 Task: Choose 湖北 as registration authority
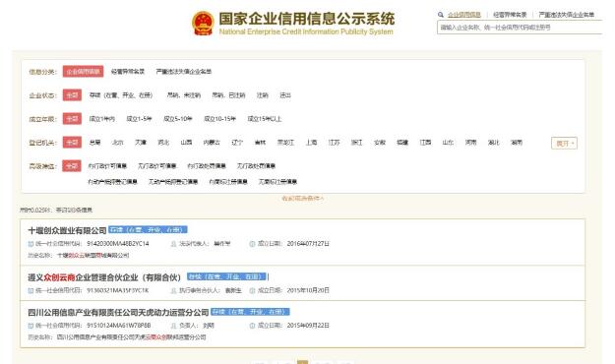point(493,143)
